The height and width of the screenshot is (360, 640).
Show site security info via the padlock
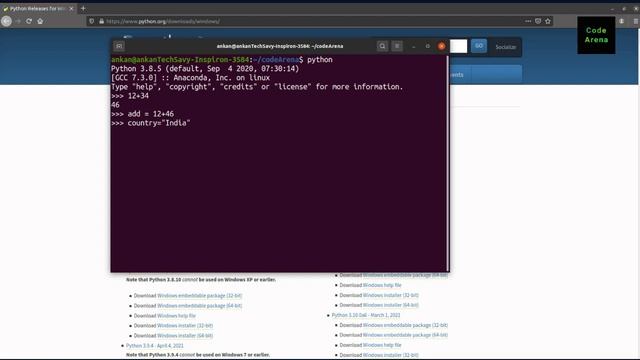tap(101, 21)
